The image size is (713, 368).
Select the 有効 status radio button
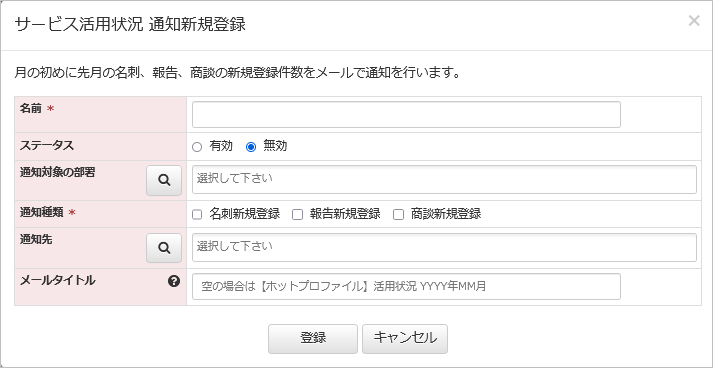pyautogui.click(x=197, y=147)
